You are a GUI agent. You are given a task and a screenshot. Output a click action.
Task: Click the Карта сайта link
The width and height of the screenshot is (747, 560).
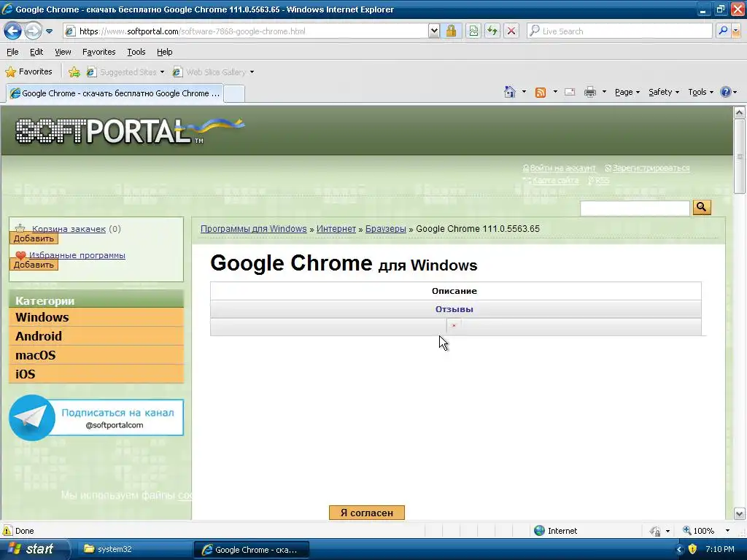(555, 181)
